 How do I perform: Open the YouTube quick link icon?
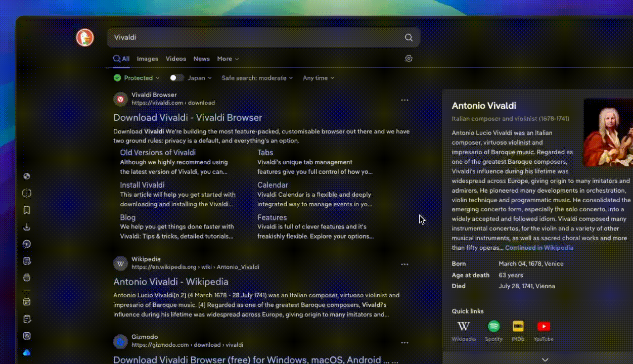point(544,327)
